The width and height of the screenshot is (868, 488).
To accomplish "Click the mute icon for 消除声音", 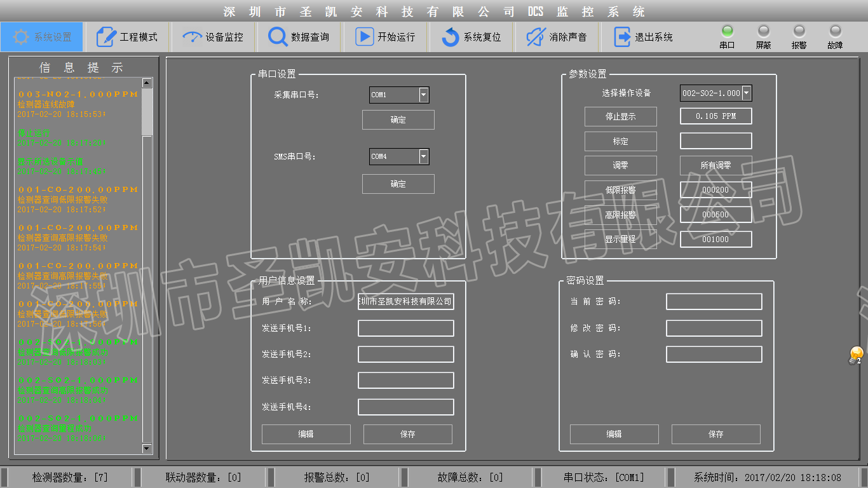I will [x=536, y=37].
